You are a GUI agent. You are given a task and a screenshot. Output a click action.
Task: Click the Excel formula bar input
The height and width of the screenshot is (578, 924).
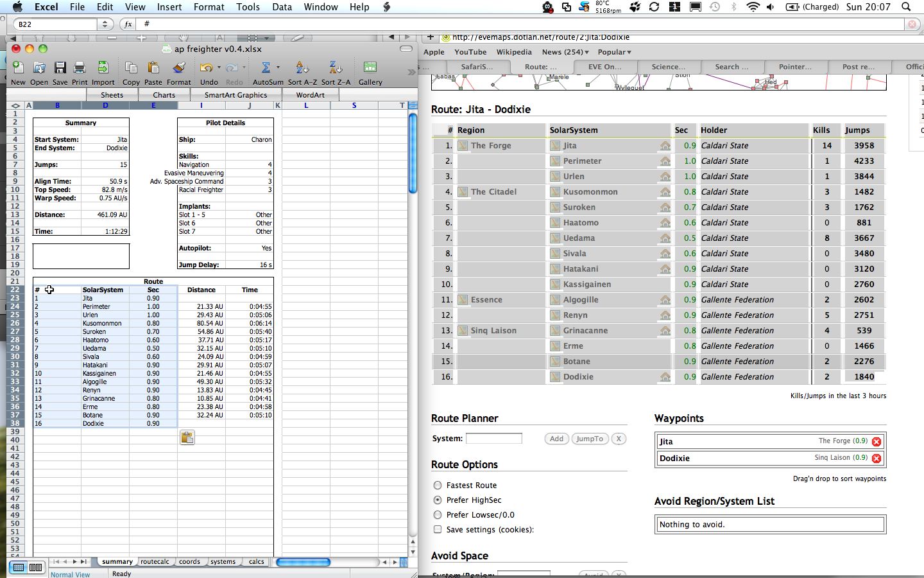(x=522, y=24)
